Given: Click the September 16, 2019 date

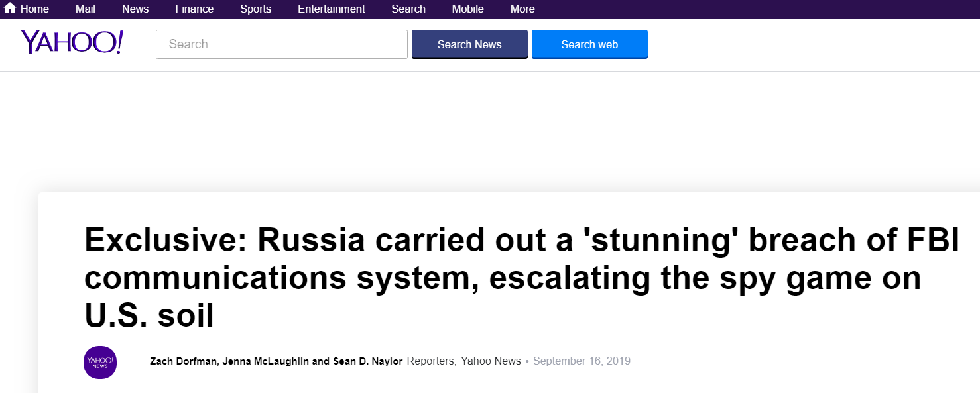Looking at the screenshot, I should pyautogui.click(x=581, y=361).
